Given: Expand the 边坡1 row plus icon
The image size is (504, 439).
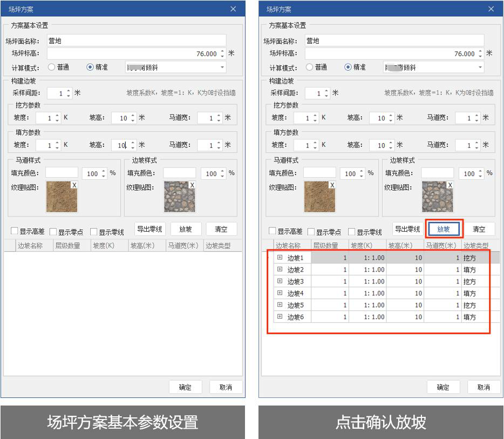Looking at the screenshot, I should 280,258.
